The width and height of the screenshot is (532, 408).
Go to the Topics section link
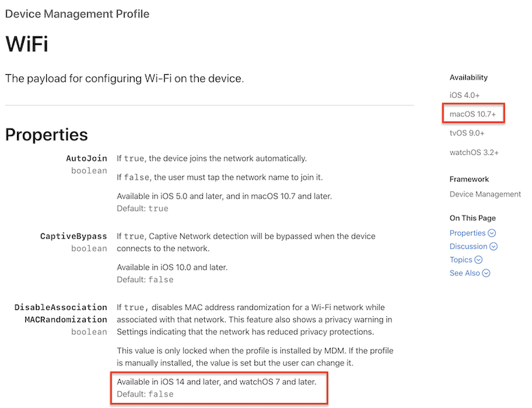click(461, 260)
